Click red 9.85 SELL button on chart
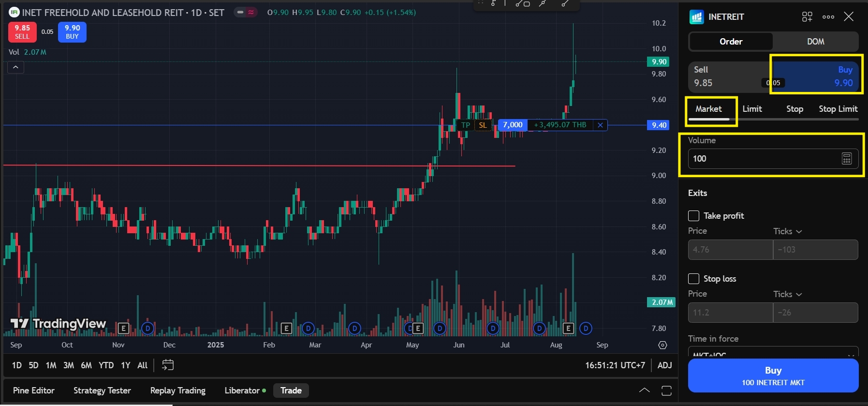868x406 pixels. (22, 32)
